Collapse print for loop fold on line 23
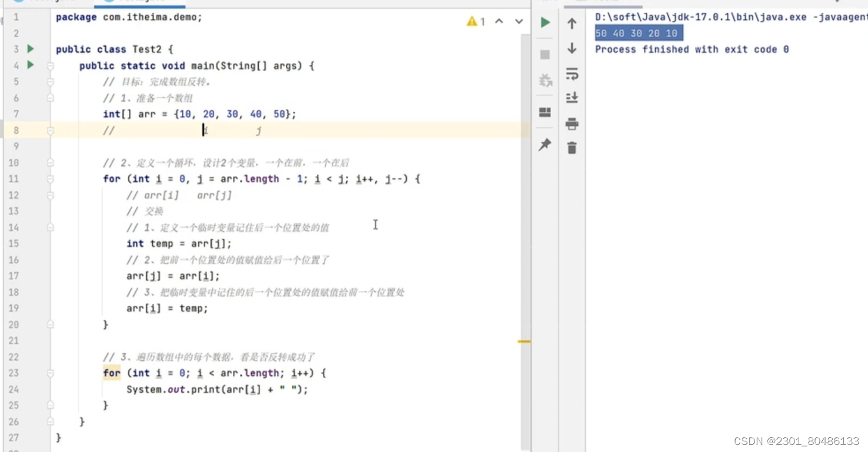This screenshot has width=868, height=452. (x=51, y=373)
